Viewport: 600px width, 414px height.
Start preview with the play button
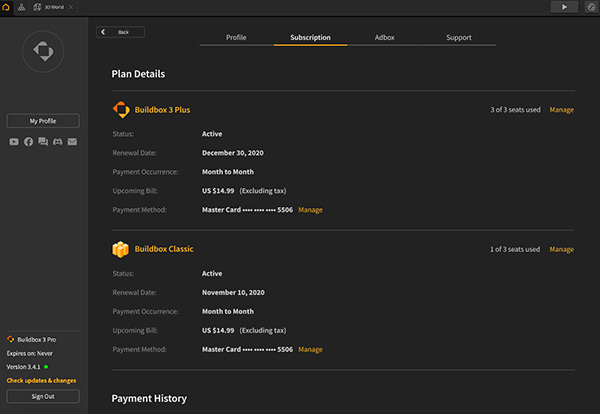(564, 7)
